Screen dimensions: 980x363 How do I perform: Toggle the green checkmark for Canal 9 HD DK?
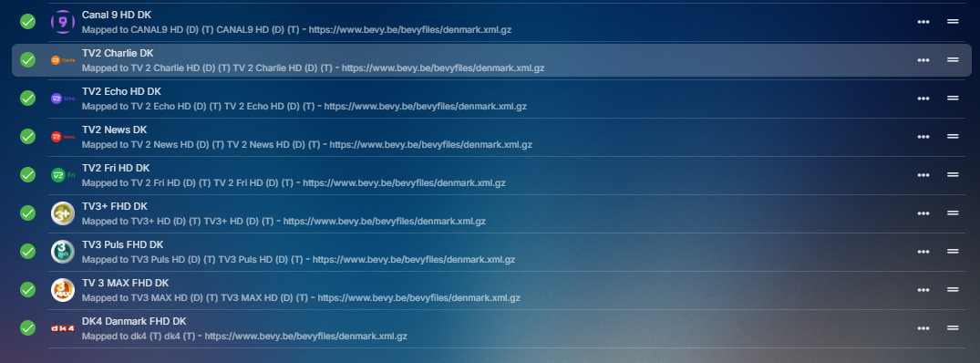27,22
